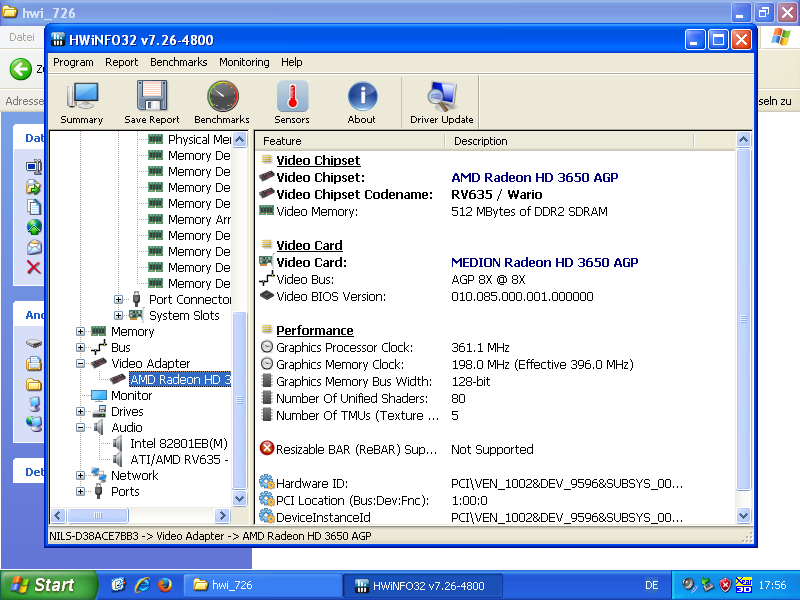The height and width of the screenshot is (600, 800).
Task: Open the Driver Update toolbar icon
Action: [442, 102]
